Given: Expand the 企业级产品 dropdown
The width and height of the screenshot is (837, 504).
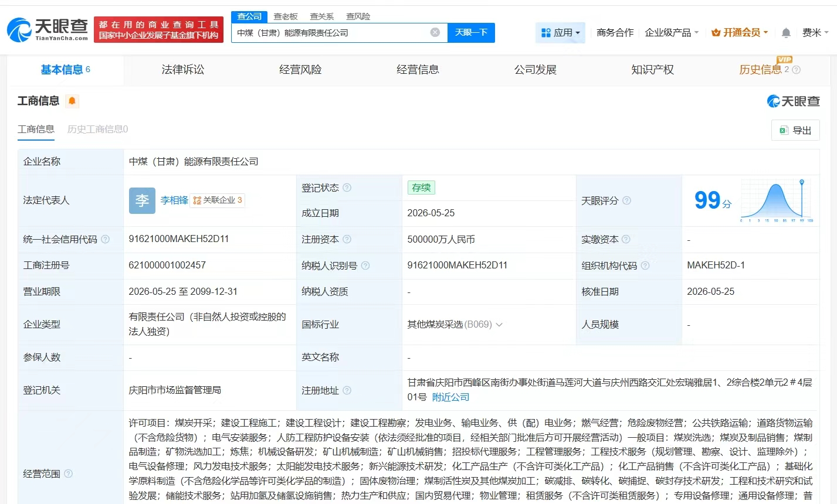Looking at the screenshot, I should point(672,33).
